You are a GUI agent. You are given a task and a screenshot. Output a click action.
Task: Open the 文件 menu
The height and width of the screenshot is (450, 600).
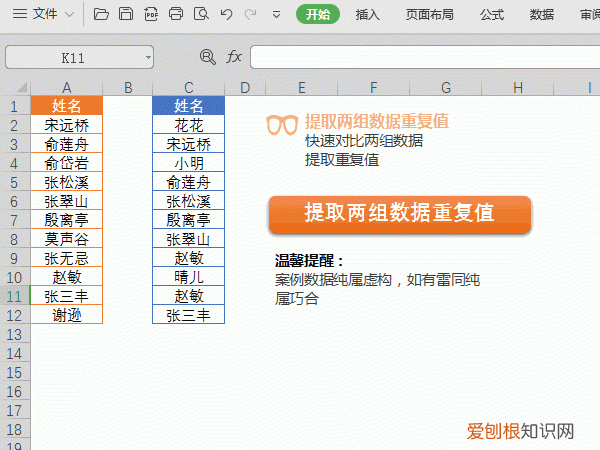coord(35,14)
